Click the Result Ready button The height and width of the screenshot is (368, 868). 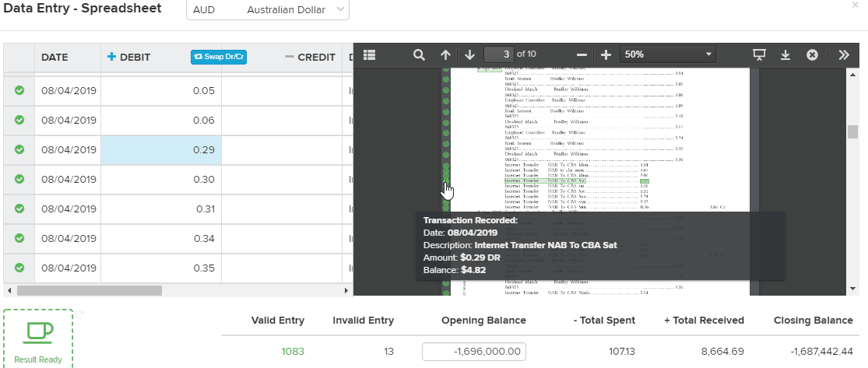coord(38,338)
